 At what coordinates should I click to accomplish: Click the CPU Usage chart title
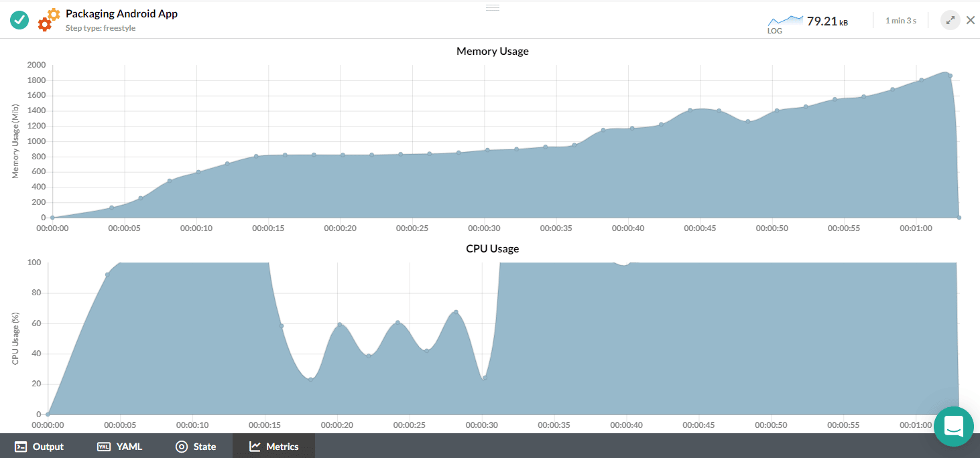(x=492, y=248)
